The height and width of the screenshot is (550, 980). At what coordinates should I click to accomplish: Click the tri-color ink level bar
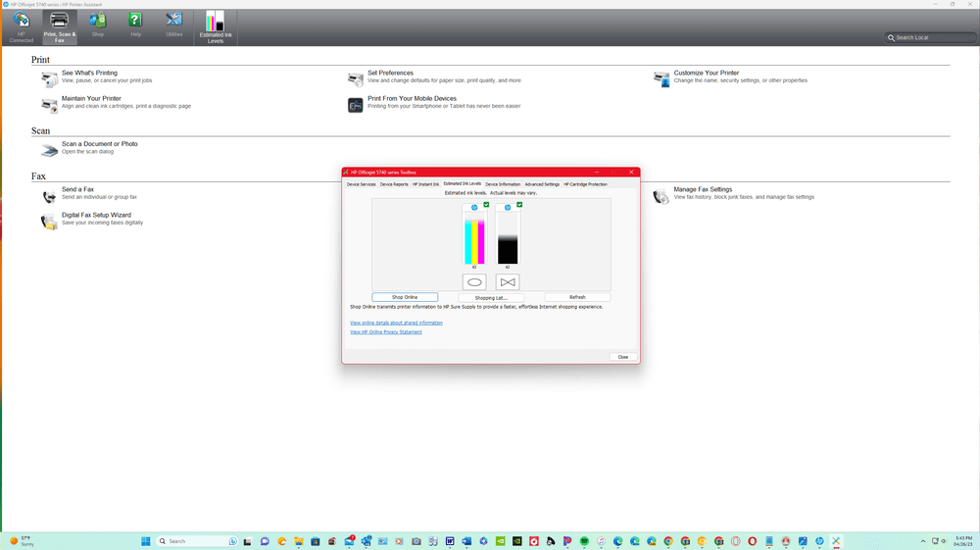(474, 240)
